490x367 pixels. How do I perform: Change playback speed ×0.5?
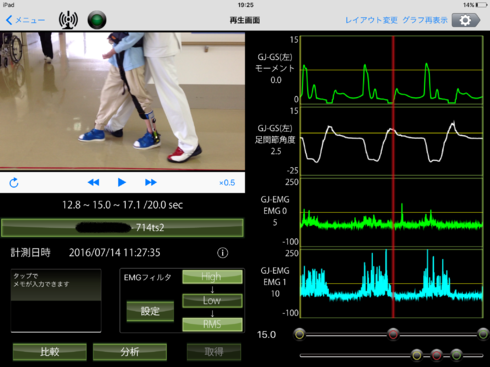[x=227, y=183]
